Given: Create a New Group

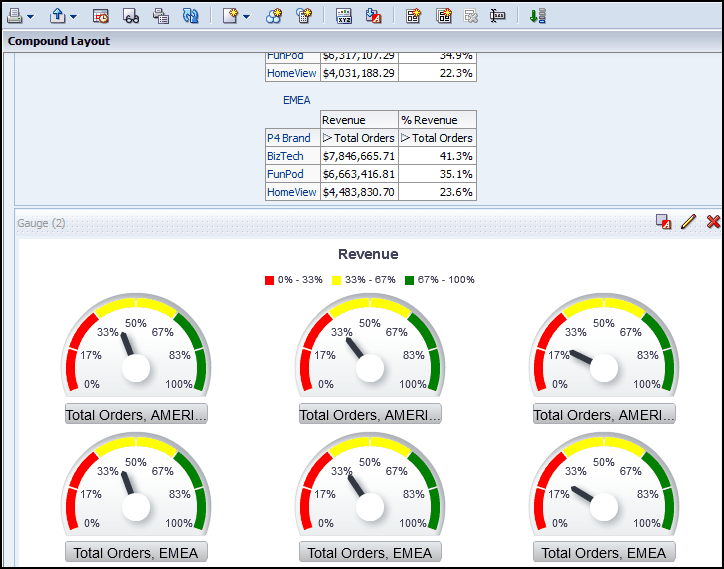Looking at the screenshot, I should coord(274,16).
